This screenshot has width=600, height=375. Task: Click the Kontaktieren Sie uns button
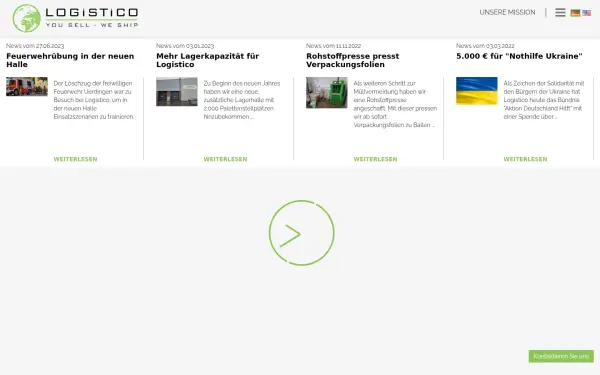[561, 356]
